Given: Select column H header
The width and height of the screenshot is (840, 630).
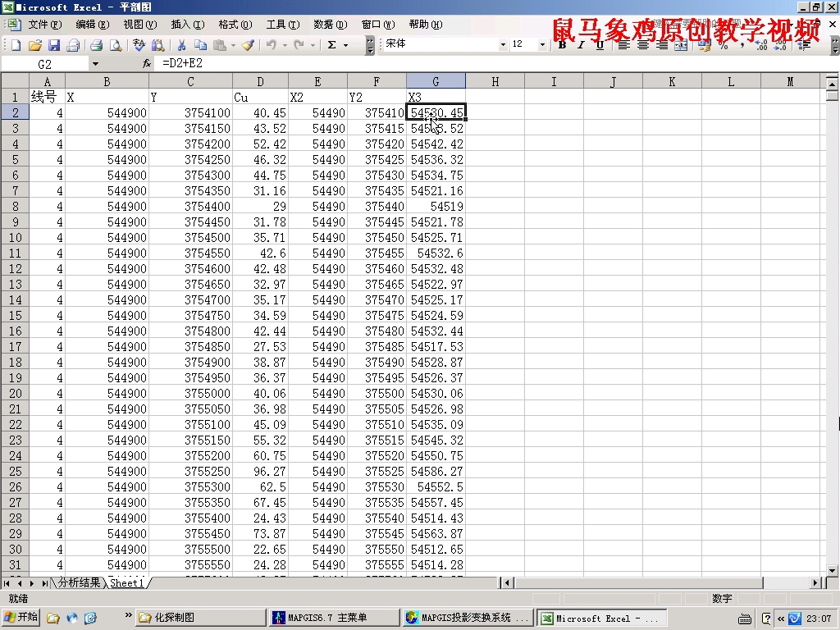Looking at the screenshot, I should click(495, 81).
